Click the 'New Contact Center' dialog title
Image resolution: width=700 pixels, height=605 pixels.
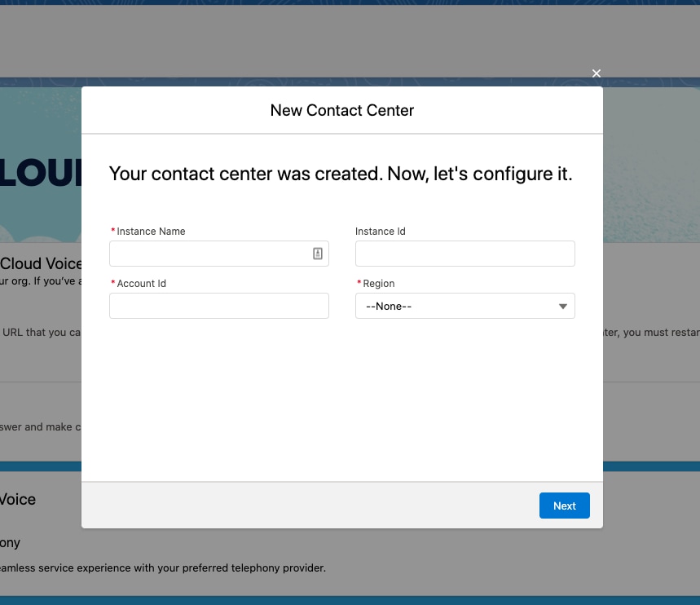click(x=342, y=110)
